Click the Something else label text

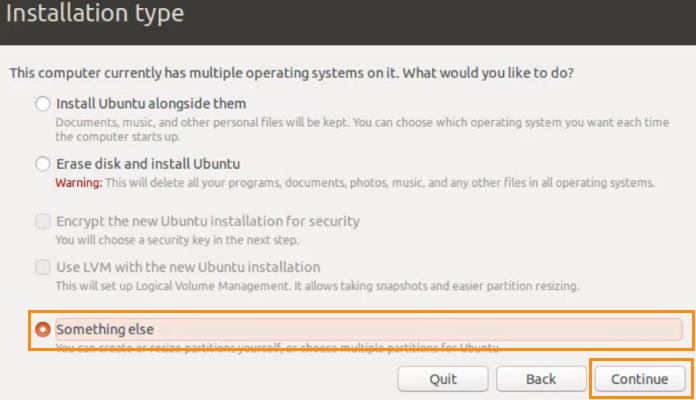105,329
